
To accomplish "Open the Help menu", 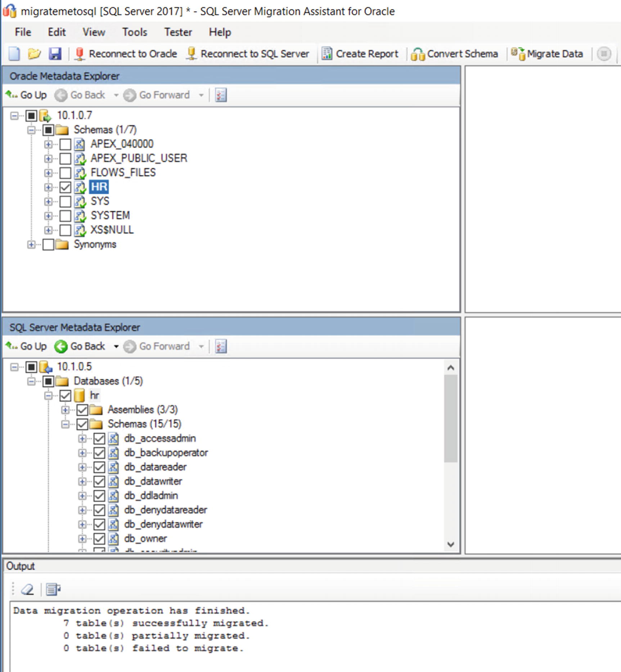I will click(x=220, y=32).
